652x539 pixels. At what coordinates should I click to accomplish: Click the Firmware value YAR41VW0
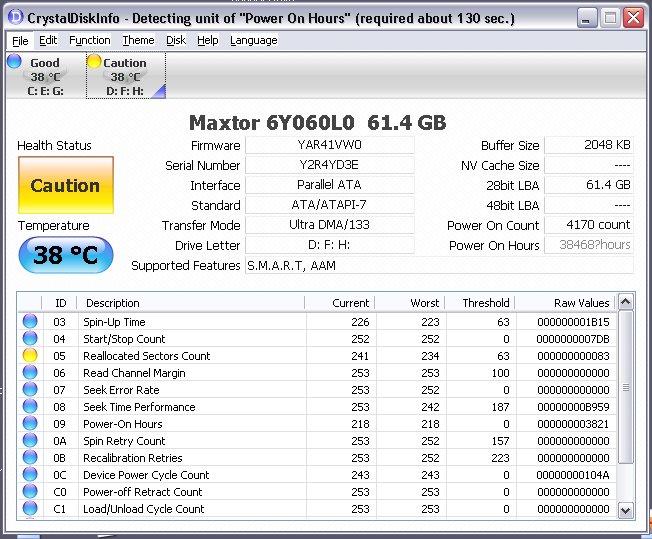click(329, 145)
